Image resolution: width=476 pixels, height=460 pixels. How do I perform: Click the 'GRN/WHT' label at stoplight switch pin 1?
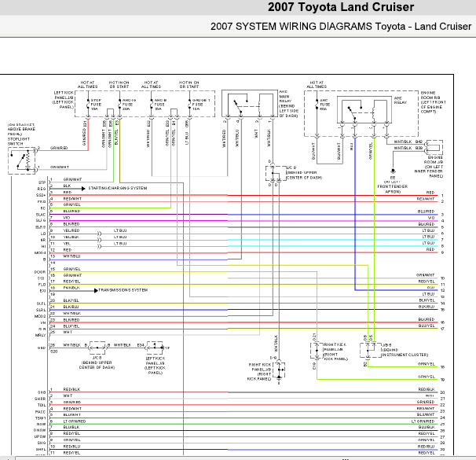click(x=60, y=167)
